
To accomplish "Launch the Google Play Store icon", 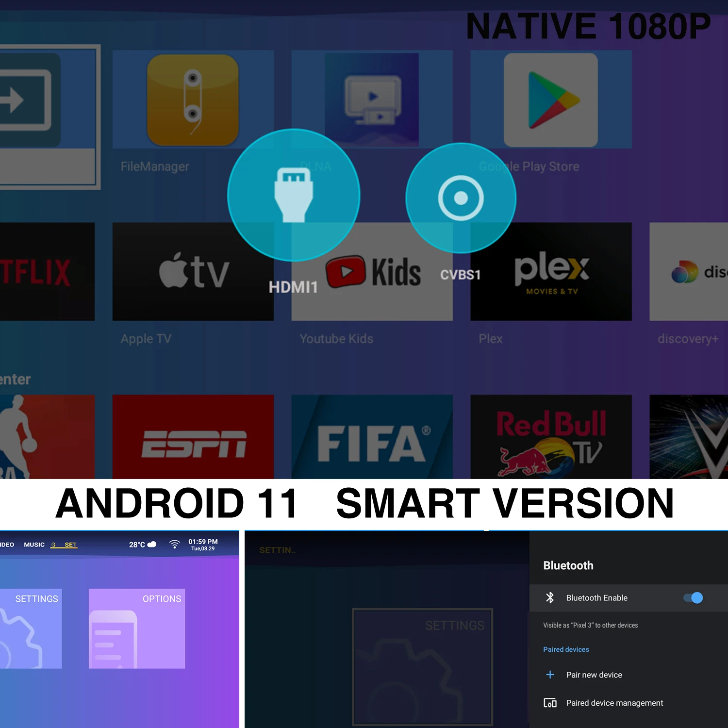I will click(x=550, y=100).
